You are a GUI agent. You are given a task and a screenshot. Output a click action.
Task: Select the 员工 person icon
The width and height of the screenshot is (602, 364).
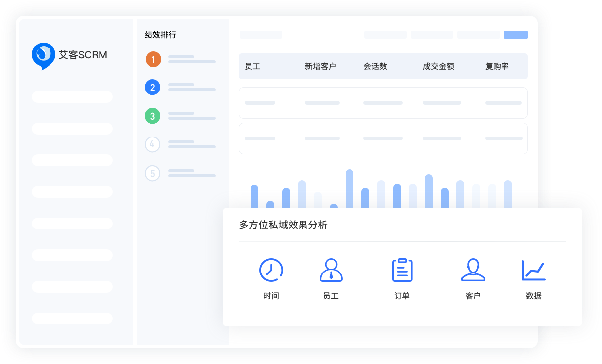[331, 270]
